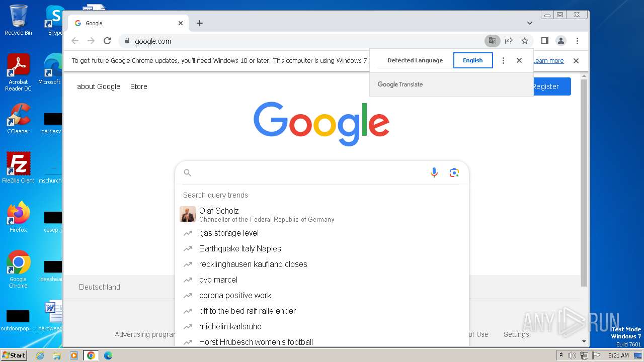This screenshot has width=644, height=362.
Task: Close the Google tab
Action: 181,23
